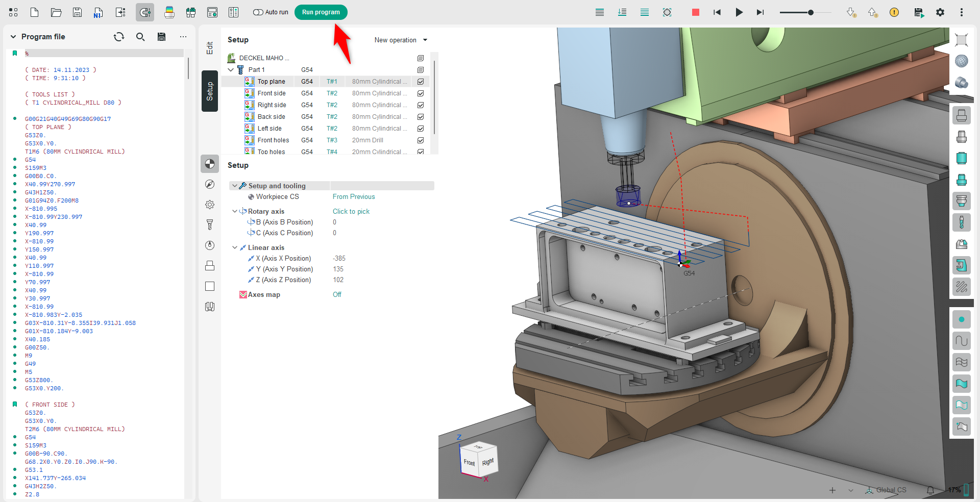Open the rainbow colored stock material icon
This screenshot has height=502, width=980.
169,12
